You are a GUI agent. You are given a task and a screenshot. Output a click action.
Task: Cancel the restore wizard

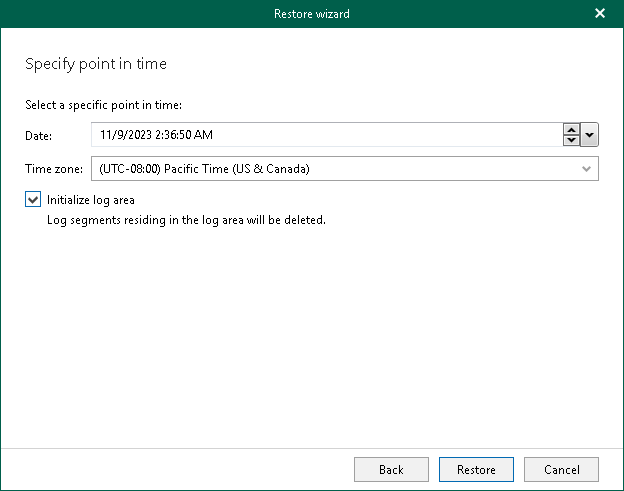pos(561,470)
